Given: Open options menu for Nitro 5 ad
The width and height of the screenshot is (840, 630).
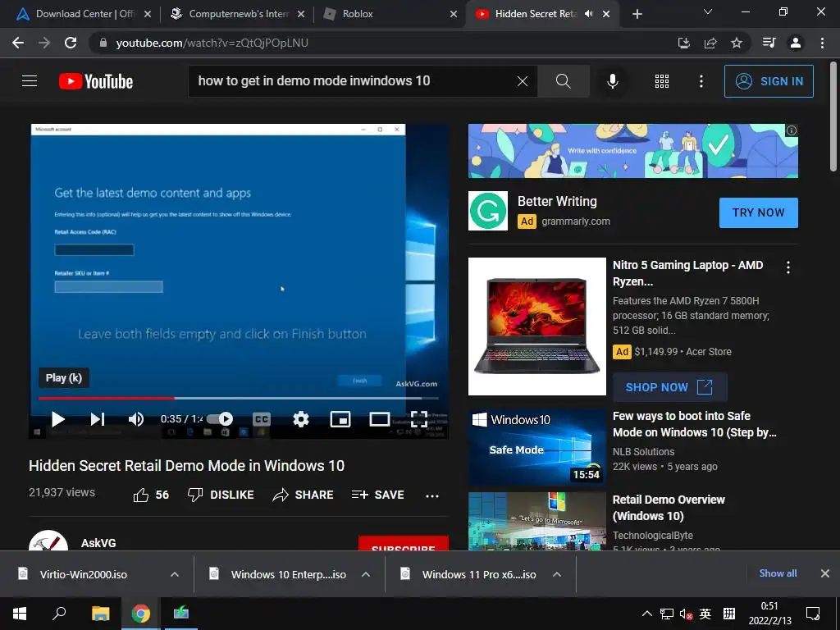Looking at the screenshot, I should [787, 267].
